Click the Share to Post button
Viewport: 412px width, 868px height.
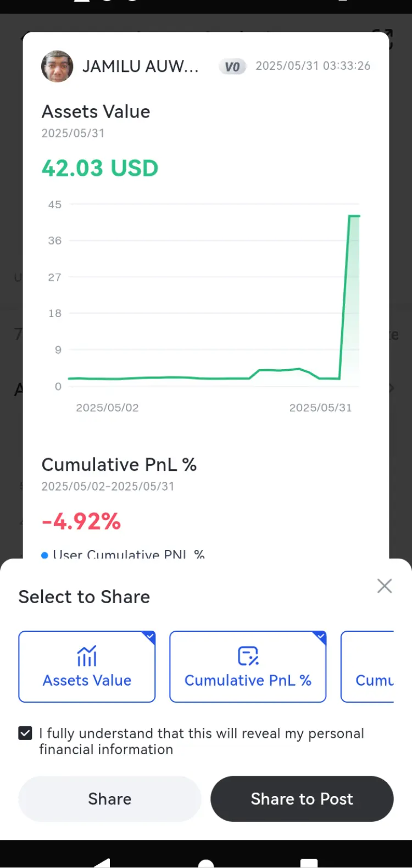[x=302, y=799]
